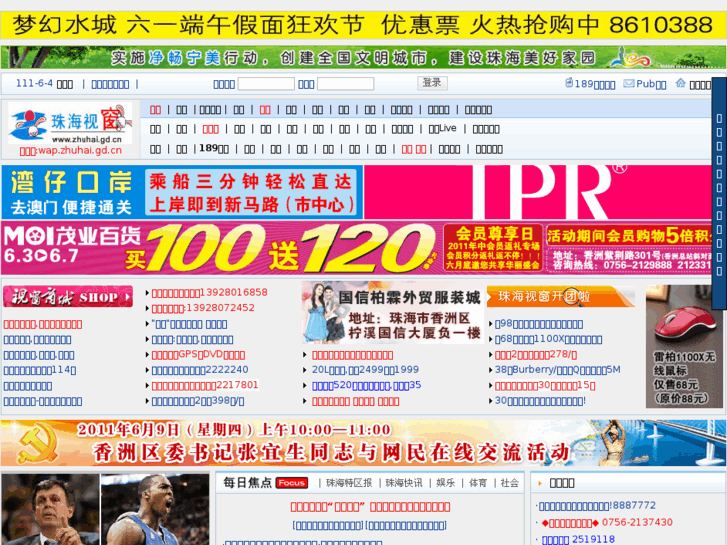Focus the username input field
Viewport: 727px width, 545px height.
(x=266, y=84)
